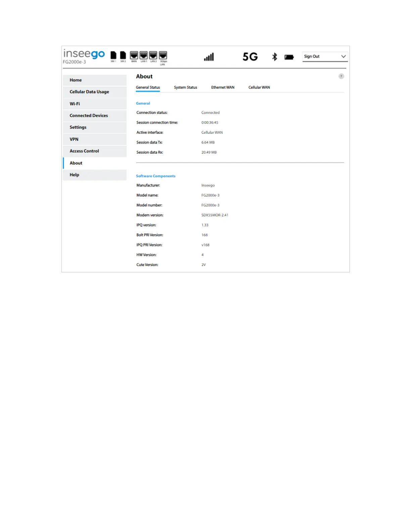Open Connected Devices page
The width and height of the screenshot is (411, 532).
[x=95, y=116]
